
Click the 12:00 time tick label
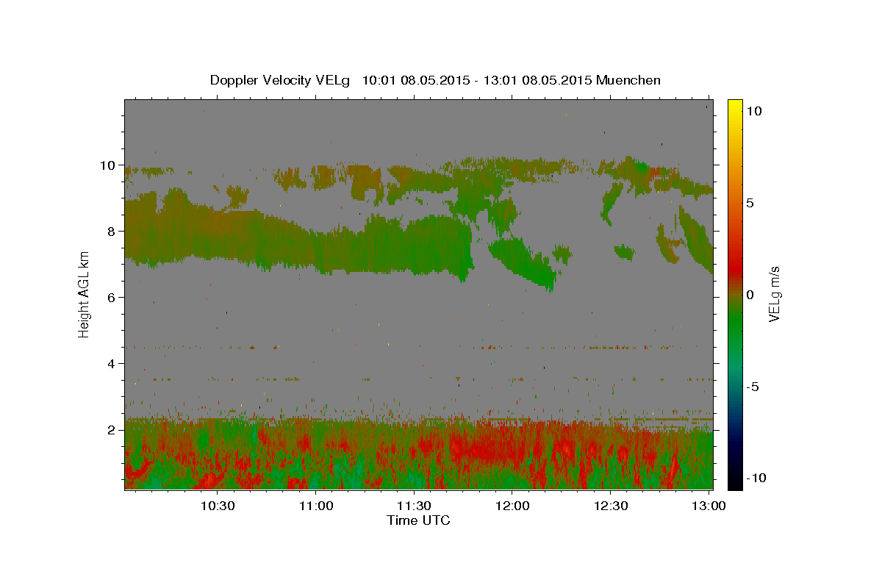(513, 506)
